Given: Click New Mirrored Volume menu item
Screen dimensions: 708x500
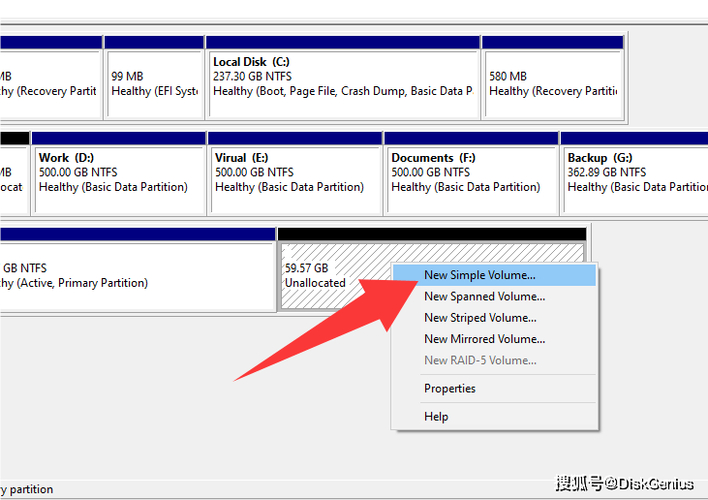Looking at the screenshot, I should click(x=494, y=339).
